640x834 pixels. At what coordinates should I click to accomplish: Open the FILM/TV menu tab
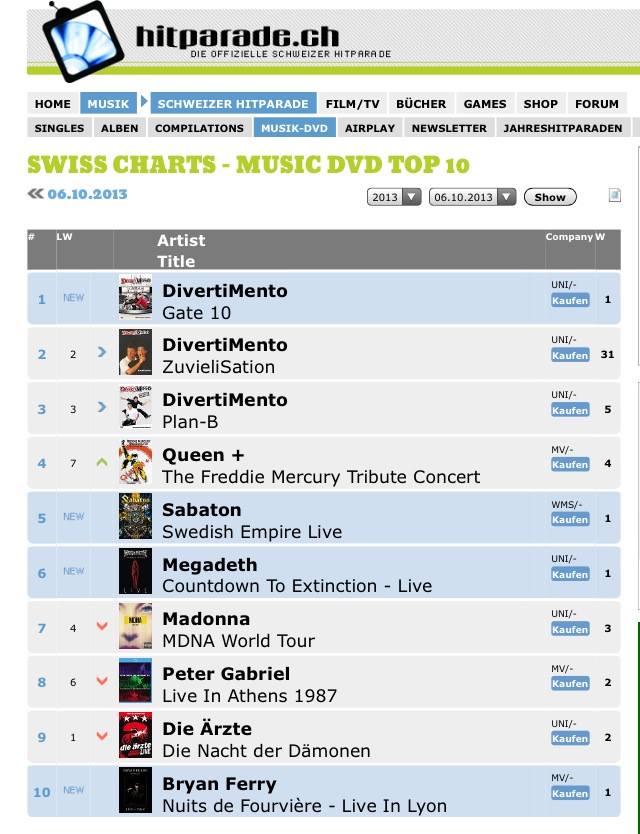(353, 103)
